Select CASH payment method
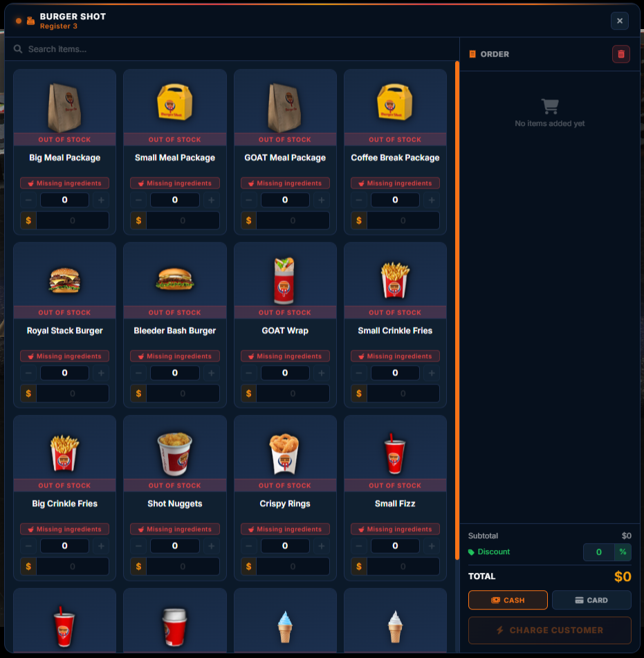 tap(508, 600)
